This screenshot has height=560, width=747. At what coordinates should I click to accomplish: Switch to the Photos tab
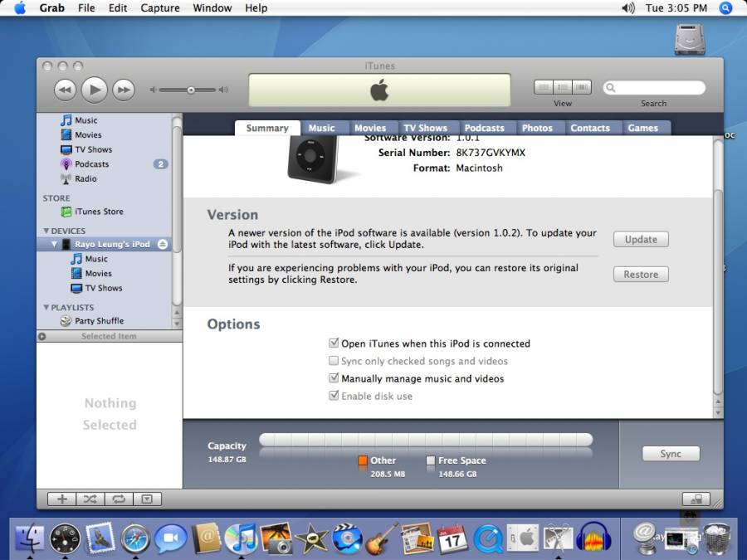[537, 128]
